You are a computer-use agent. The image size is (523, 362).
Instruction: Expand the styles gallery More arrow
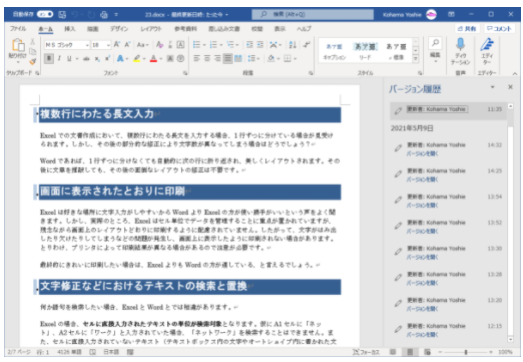(416, 59)
